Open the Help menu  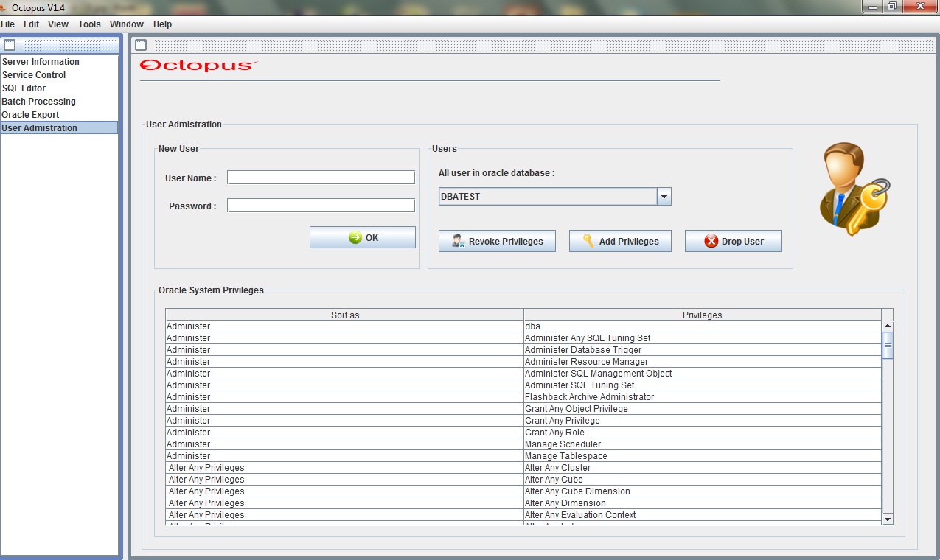pos(162,24)
